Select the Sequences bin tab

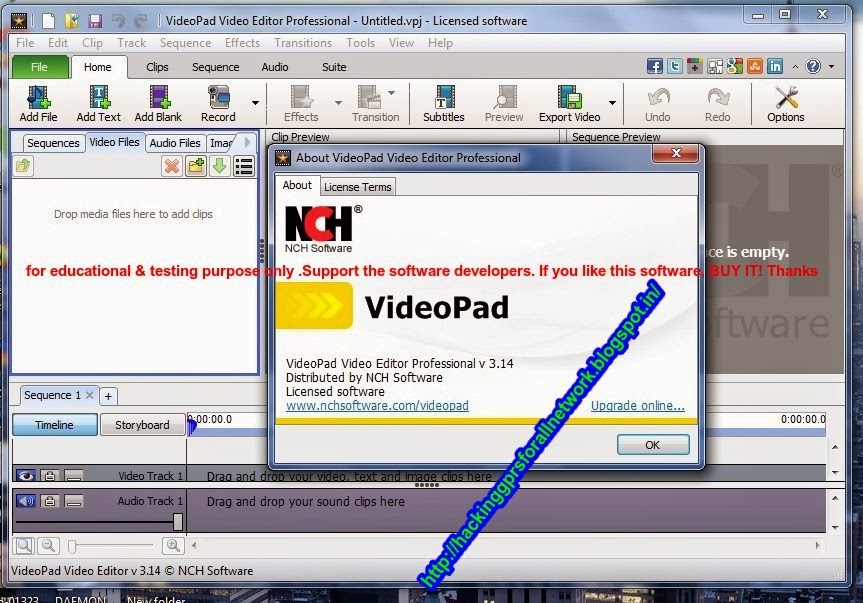(53, 143)
